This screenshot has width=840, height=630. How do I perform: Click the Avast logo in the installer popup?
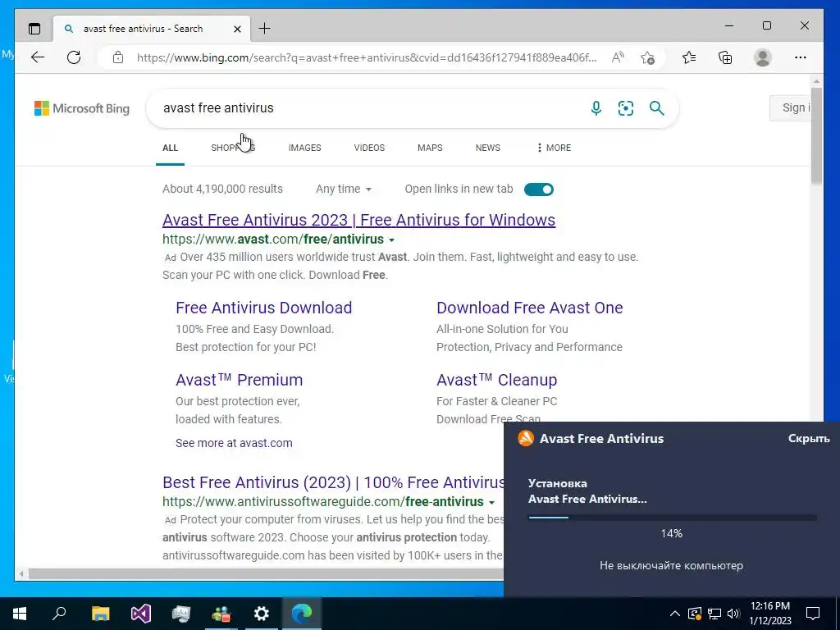pos(526,438)
